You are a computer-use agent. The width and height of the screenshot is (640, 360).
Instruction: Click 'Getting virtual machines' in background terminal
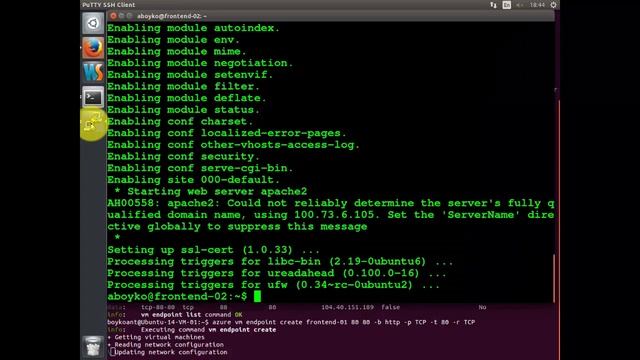[x=160, y=337]
